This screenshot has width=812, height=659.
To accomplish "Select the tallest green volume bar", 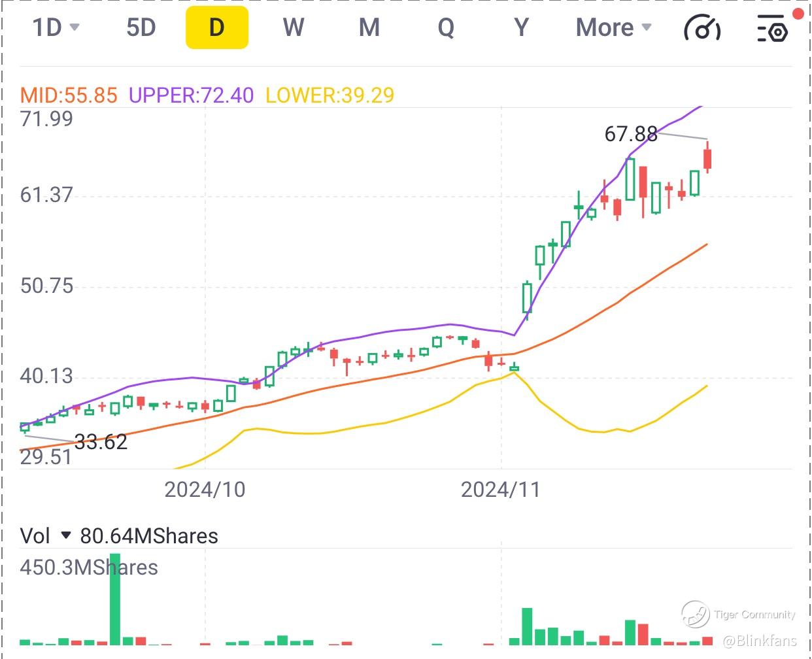I will click(115, 600).
